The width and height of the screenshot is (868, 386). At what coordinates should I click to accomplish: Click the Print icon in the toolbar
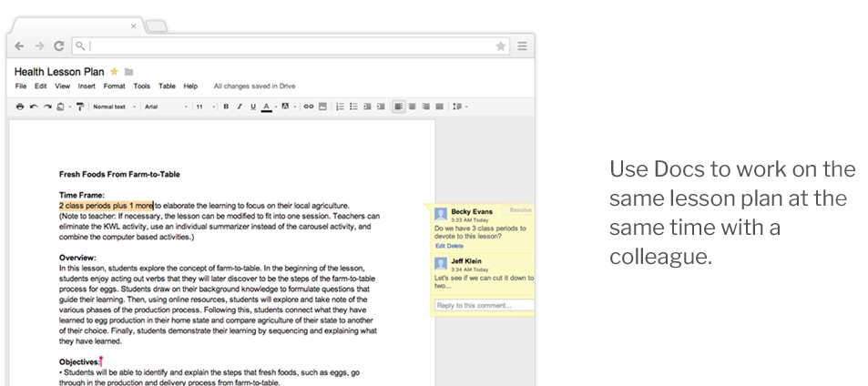click(x=20, y=107)
